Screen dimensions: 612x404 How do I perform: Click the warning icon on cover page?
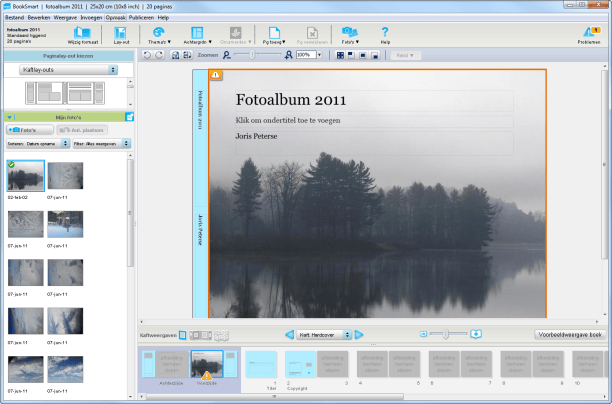(215, 75)
